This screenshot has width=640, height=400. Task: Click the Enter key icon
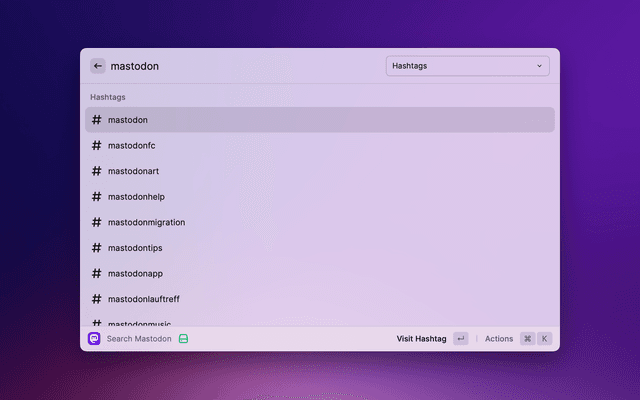coord(460,339)
